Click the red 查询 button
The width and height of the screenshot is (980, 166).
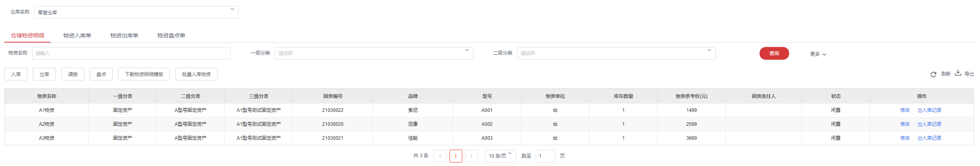(x=774, y=53)
